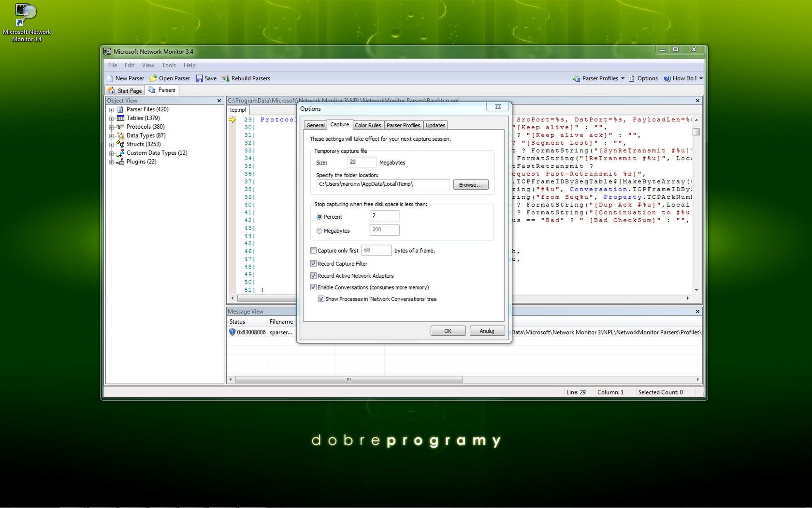Switch to the Updates tab

(435, 125)
